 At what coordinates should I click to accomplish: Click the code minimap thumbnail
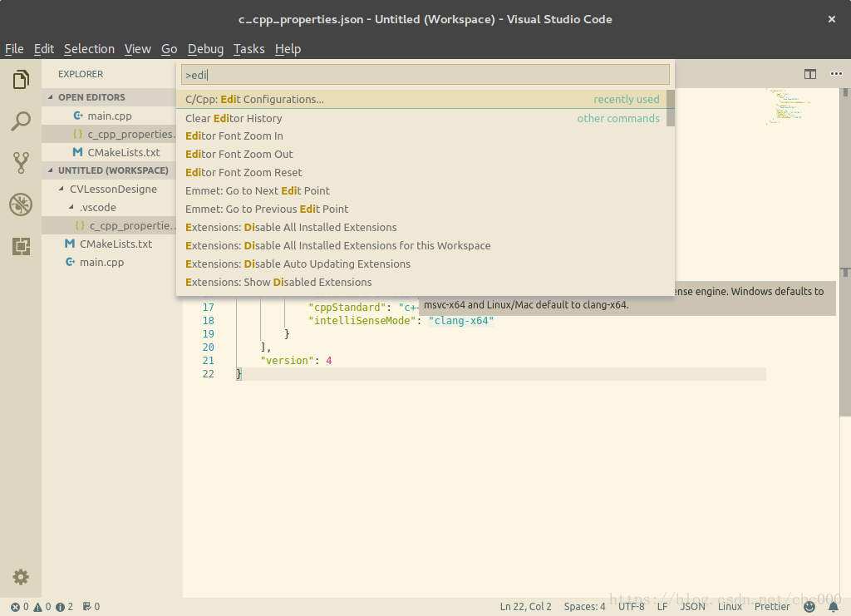pyautogui.click(x=788, y=106)
